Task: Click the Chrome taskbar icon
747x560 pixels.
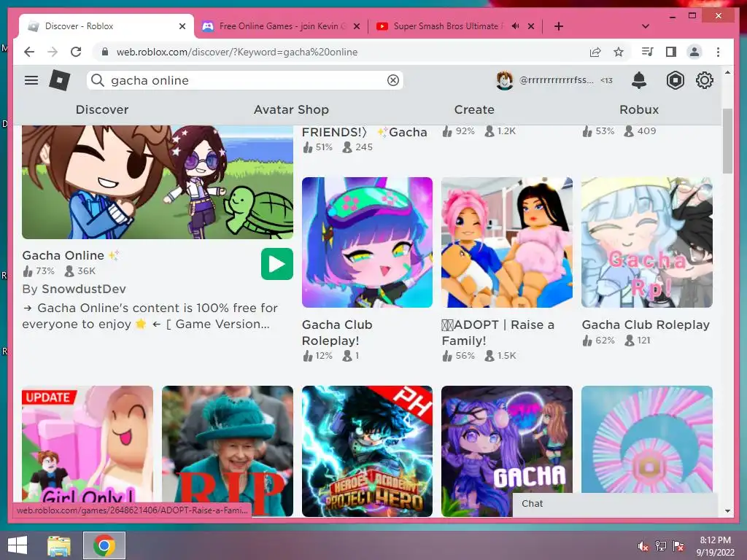Action: [x=104, y=545]
